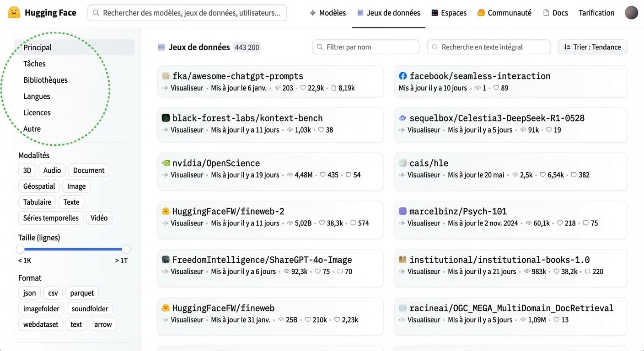Open the Trier : Tendance sort dropdown
644x351 pixels.
592,47
